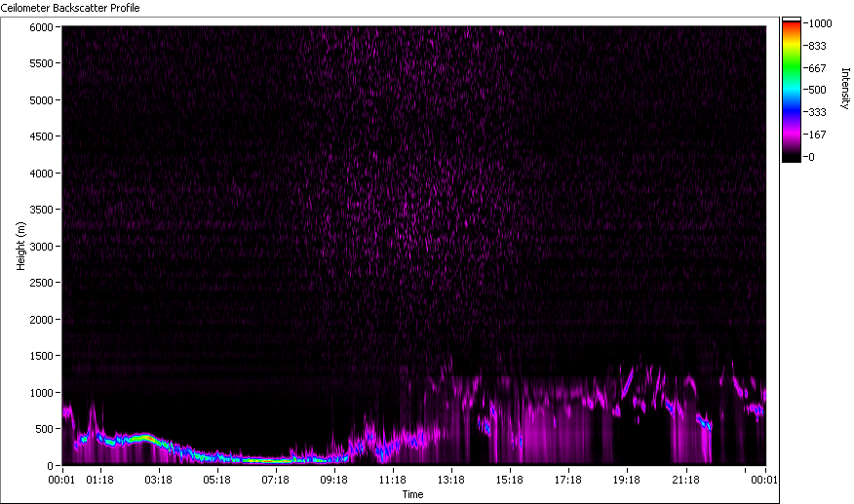Click the final 00:01 time label
The image size is (854, 504).
(764, 480)
